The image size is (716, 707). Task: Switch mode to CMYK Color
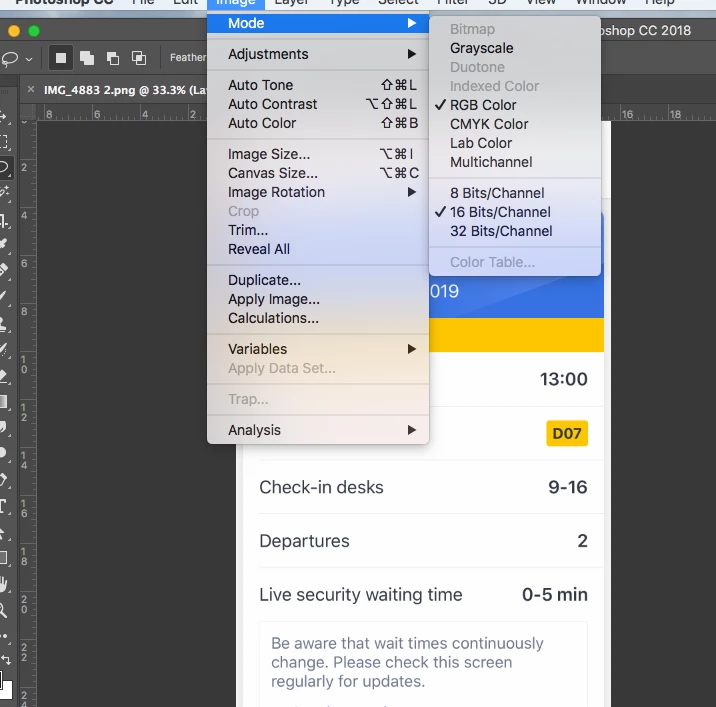tap(515, 124)
